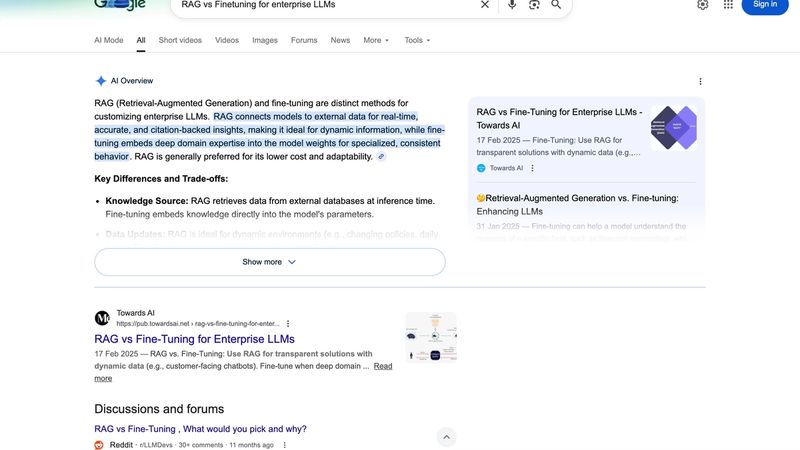Image resolution: width=800 pixels, height=450 pixels.
Task: Click Discussions and forums heading
Action: [x=159, y=409]
